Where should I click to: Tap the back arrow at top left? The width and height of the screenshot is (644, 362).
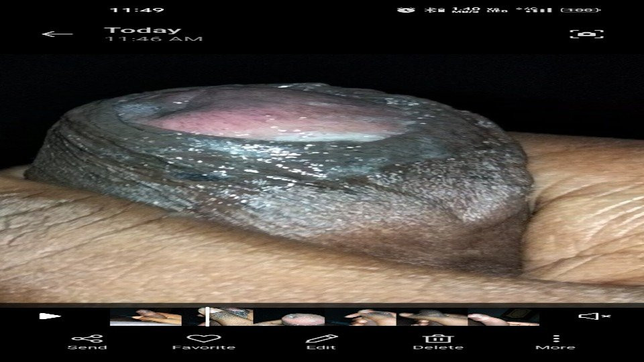(56, 34)
